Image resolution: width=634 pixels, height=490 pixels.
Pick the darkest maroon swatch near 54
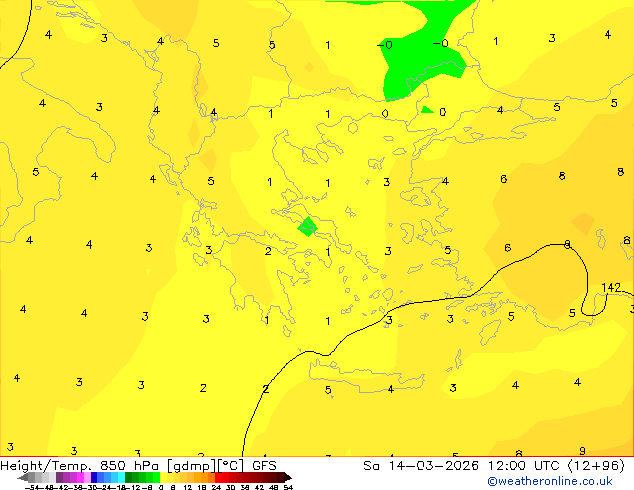(280, 477)
